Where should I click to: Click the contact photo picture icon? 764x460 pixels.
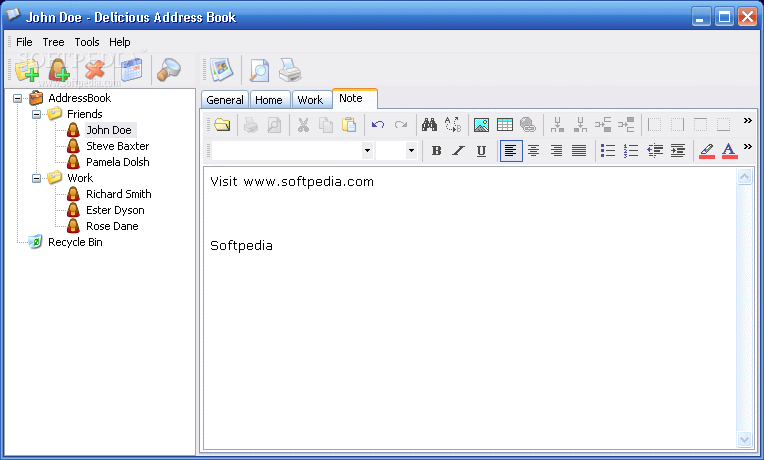pos(221,70)
